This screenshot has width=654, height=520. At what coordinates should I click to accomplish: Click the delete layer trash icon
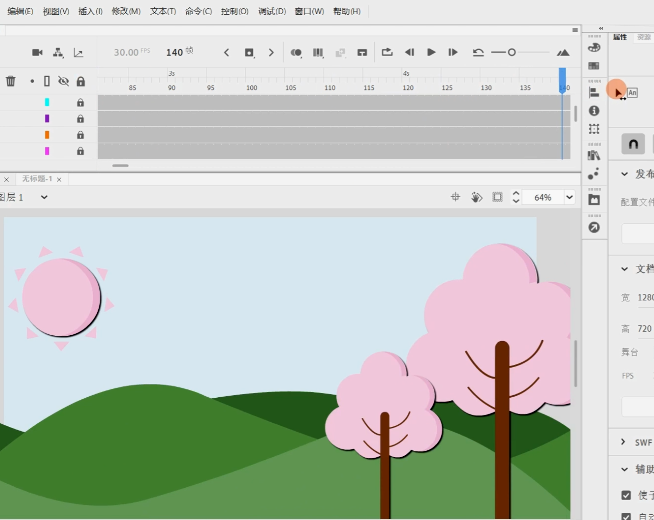click(11, 81)
